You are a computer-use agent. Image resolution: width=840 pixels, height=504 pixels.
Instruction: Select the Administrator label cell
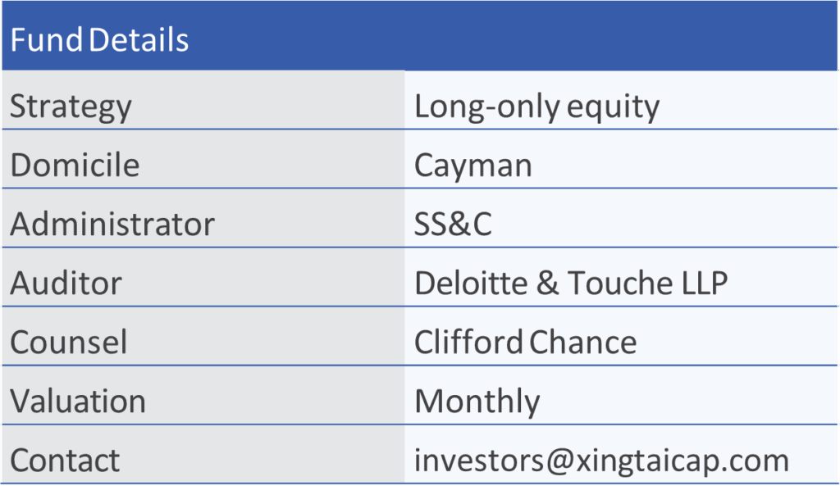click(x=112, y=225)
